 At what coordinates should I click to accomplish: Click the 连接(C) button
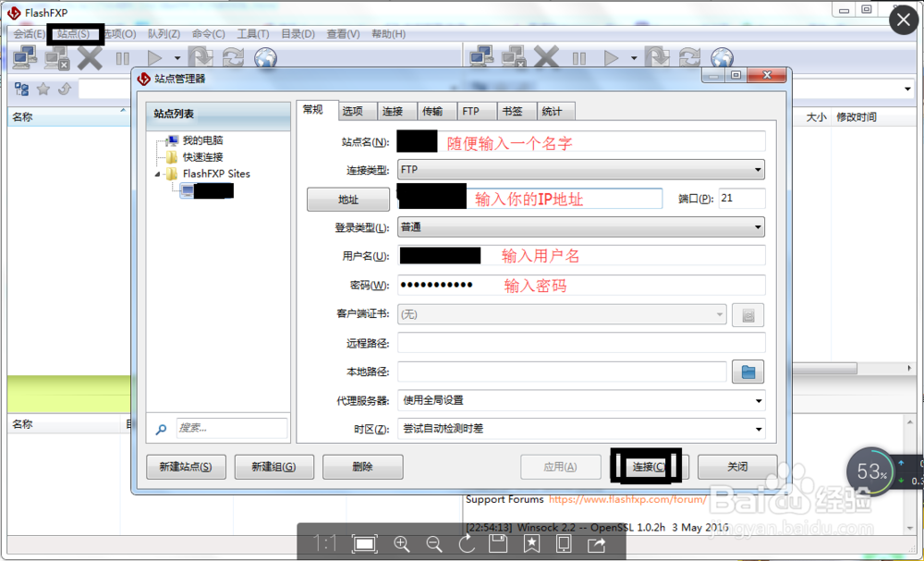pyautogui.click(x=649, y=467)
